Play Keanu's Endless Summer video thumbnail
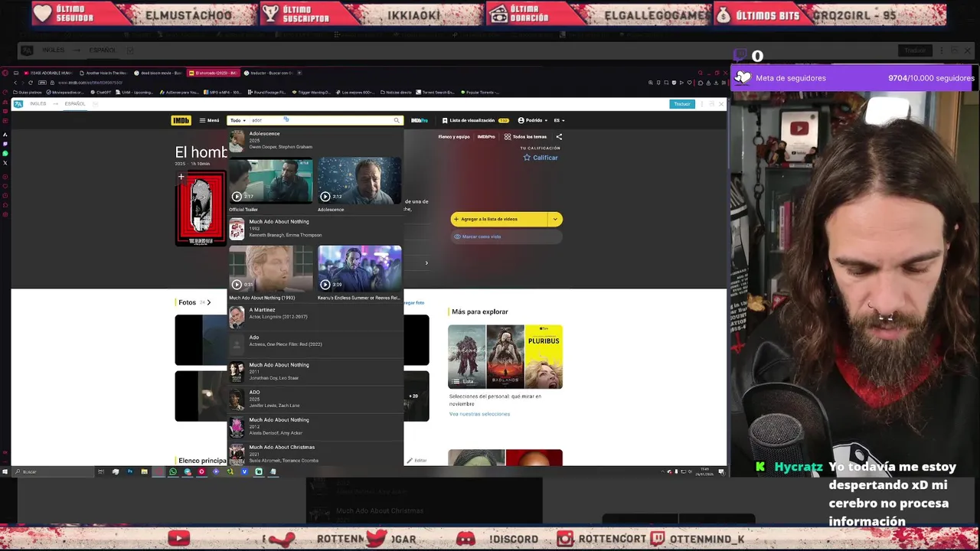The height and width of the screenshot is (551, 980). pos(359,269)
